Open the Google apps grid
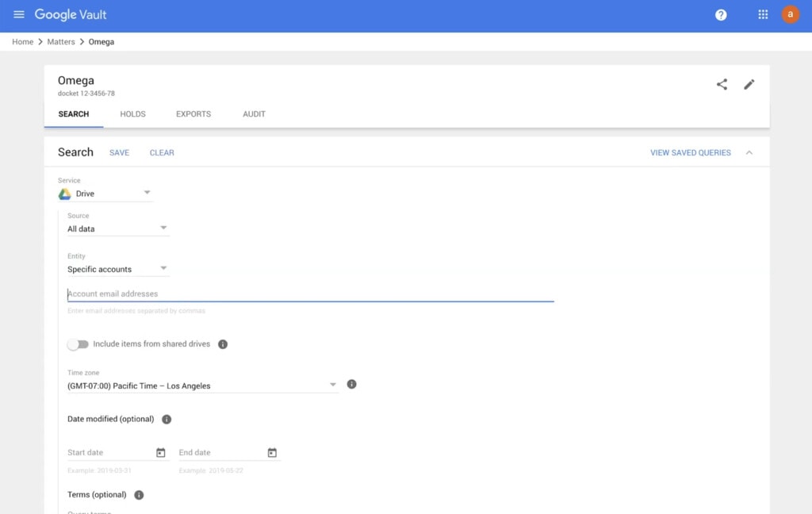 click(763, 14)
